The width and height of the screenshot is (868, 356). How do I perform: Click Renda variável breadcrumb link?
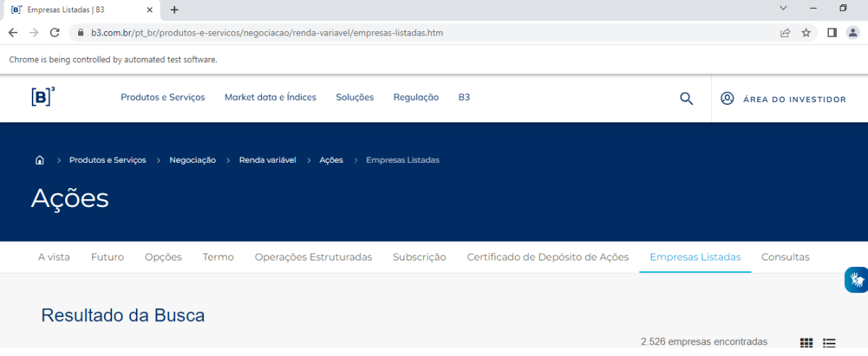(x=268, y=160)
